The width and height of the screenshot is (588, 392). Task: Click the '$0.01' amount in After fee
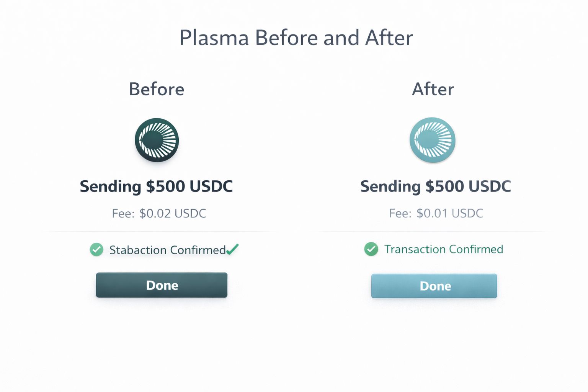pyautogui.click(x=432, y=213)
